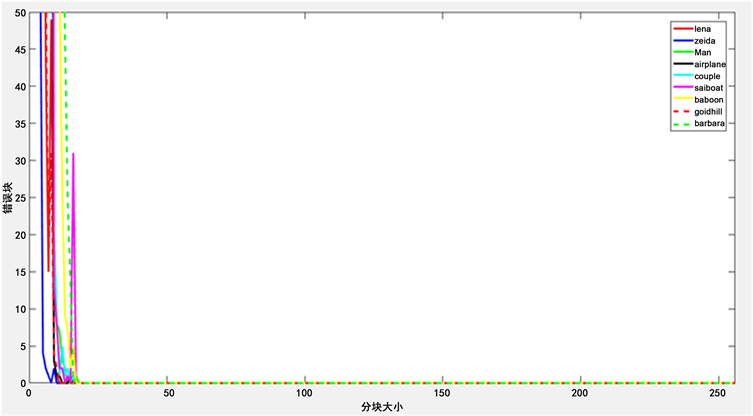Click the barbara legend label
Screen dimensions: 753x416
tap(708, 123)
